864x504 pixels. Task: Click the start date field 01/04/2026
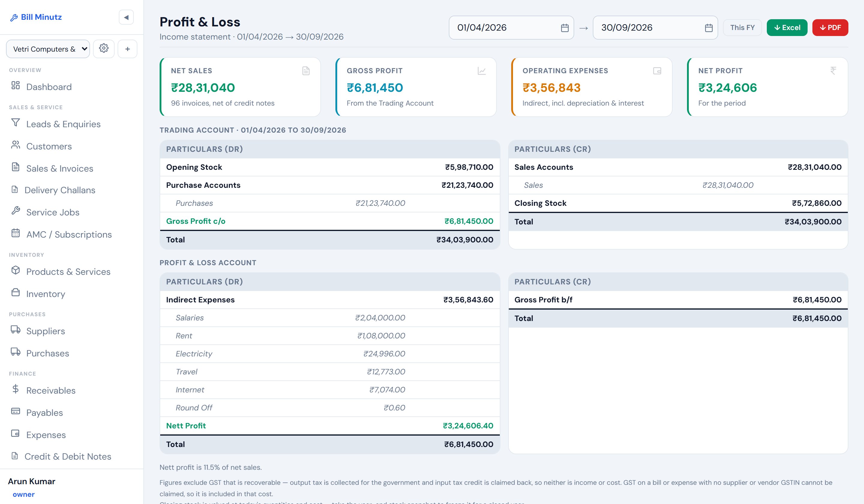(511, 27)
